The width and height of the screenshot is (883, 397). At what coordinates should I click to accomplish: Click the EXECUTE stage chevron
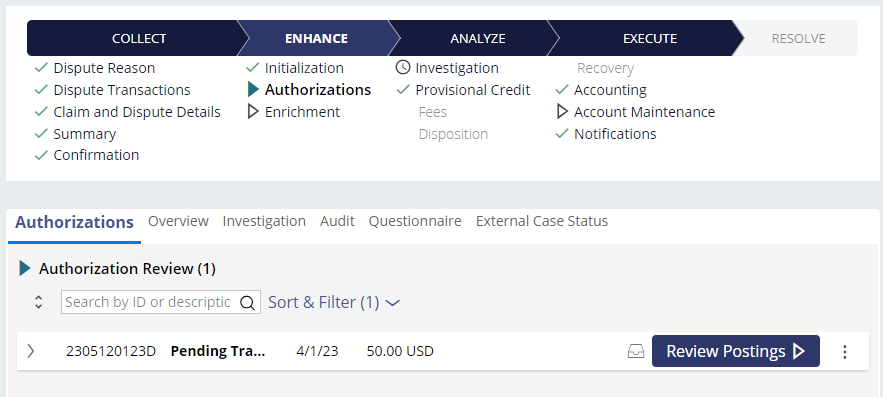tap(649, 38)
